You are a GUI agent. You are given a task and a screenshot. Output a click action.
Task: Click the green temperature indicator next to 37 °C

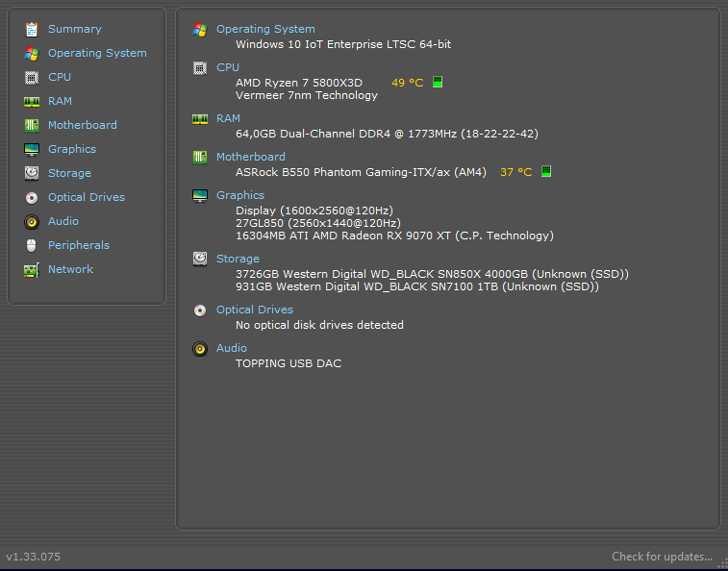pos(546,171)
